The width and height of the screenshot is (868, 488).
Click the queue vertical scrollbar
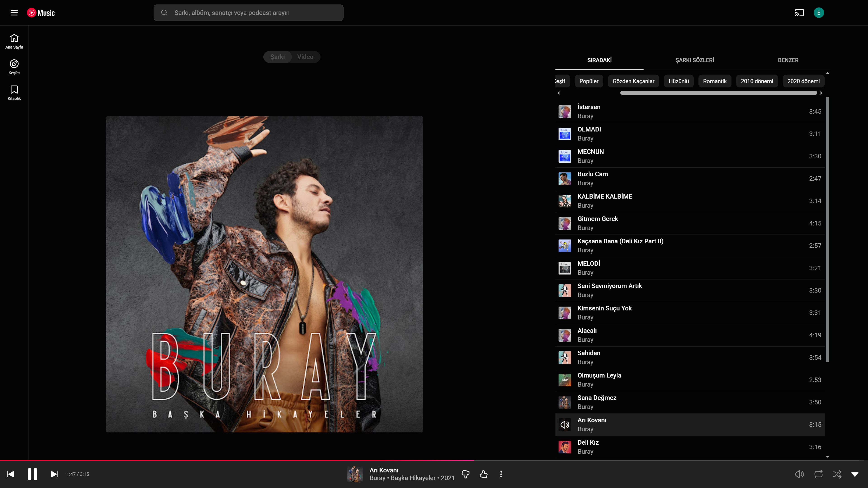[x=828, y=230]
